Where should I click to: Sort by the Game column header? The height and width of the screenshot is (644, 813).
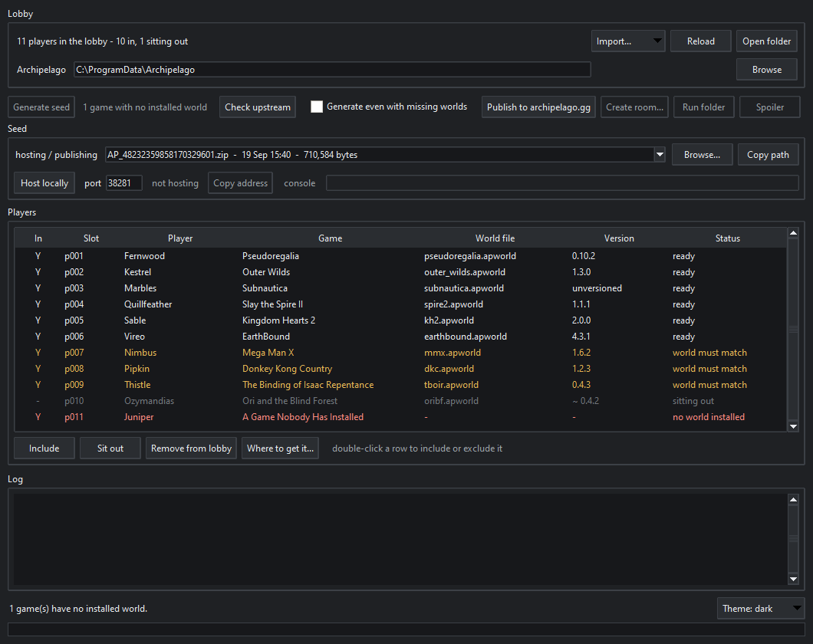(331, 238)
